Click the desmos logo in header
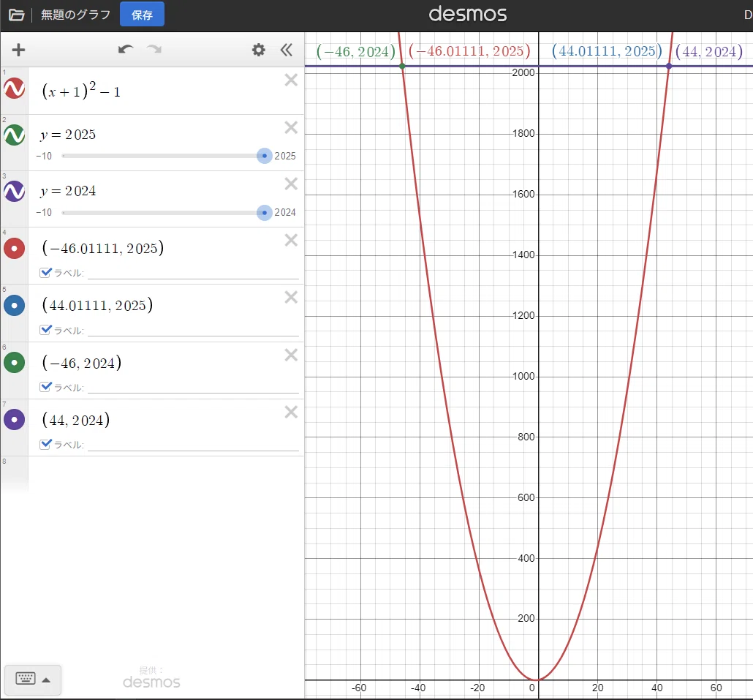753x700 pixels. [468, 14]
